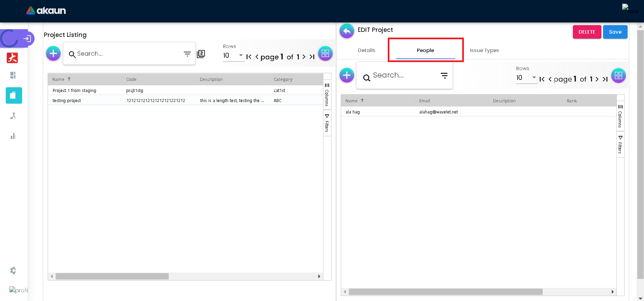Open the Rows dropdown in People tab
The image size is (644, 301).
[x=526, y=78]
